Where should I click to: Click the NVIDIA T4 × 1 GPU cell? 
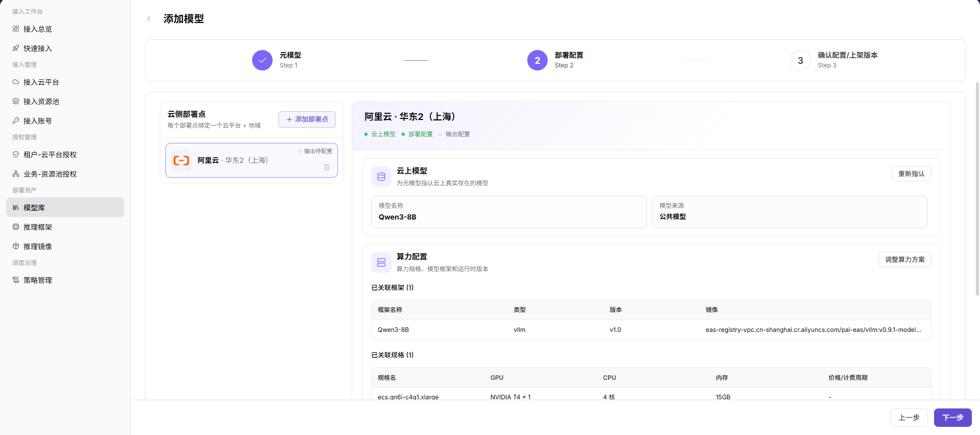point(510,397)
